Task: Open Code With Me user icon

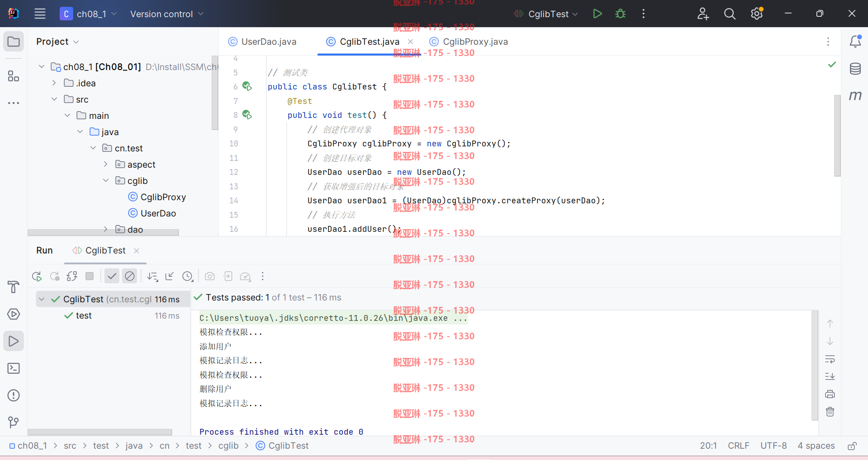Action: 703,14
